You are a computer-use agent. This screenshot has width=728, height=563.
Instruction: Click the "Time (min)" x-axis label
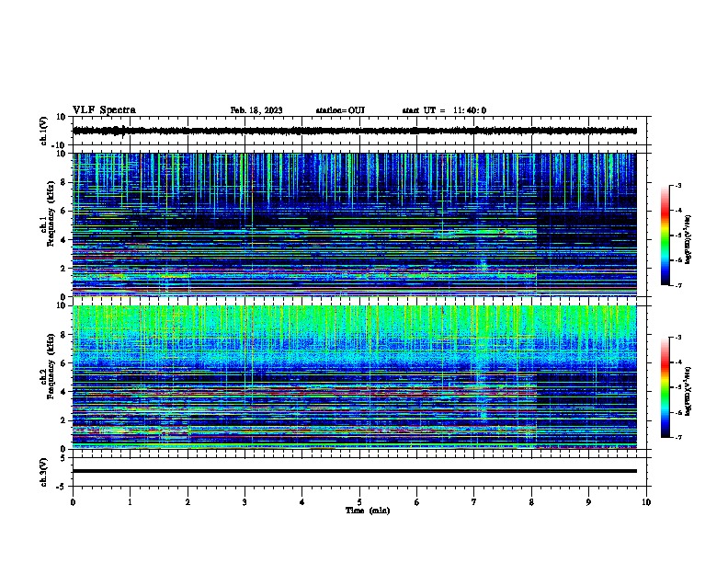click(x=368, y=511)
